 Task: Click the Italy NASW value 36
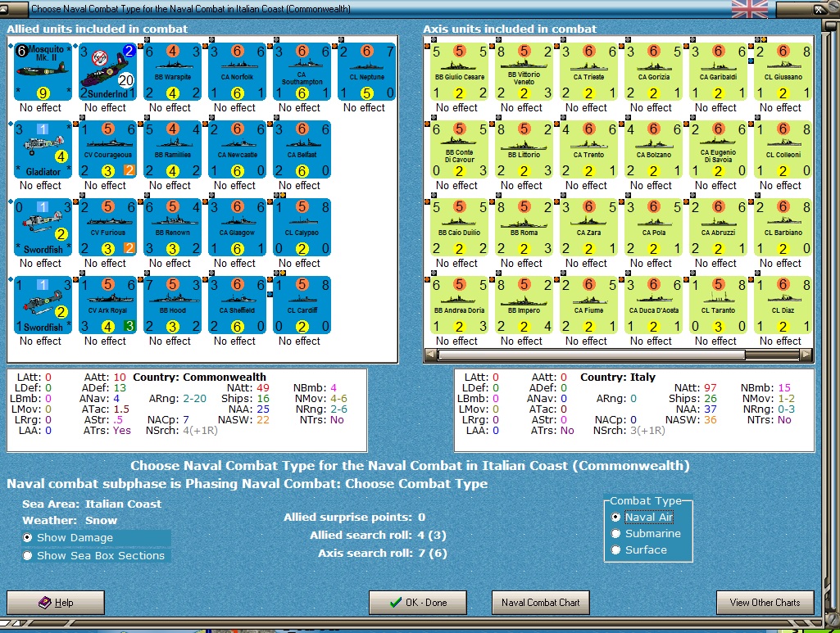pos(711,420)
